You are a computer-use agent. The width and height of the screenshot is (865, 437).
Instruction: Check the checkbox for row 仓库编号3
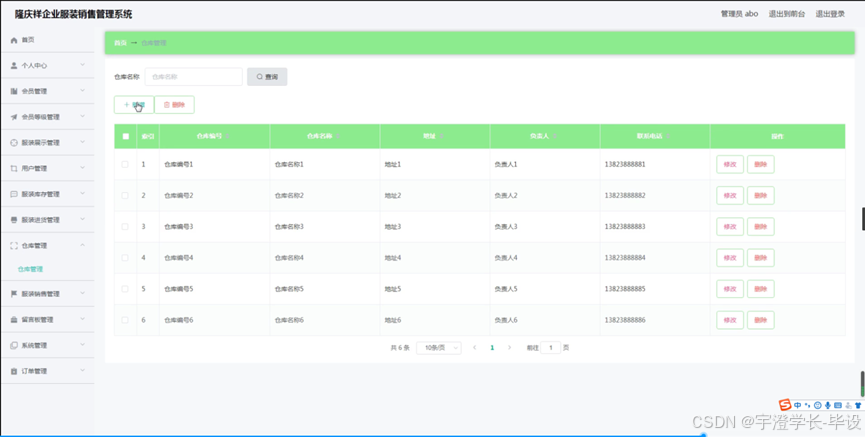point(125,227)
